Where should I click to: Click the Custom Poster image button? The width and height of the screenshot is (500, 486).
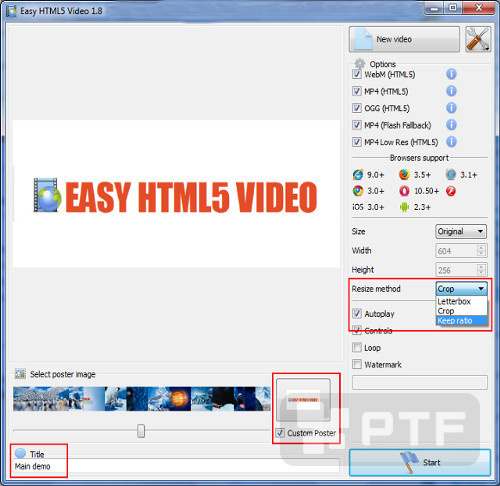[303, 400]
